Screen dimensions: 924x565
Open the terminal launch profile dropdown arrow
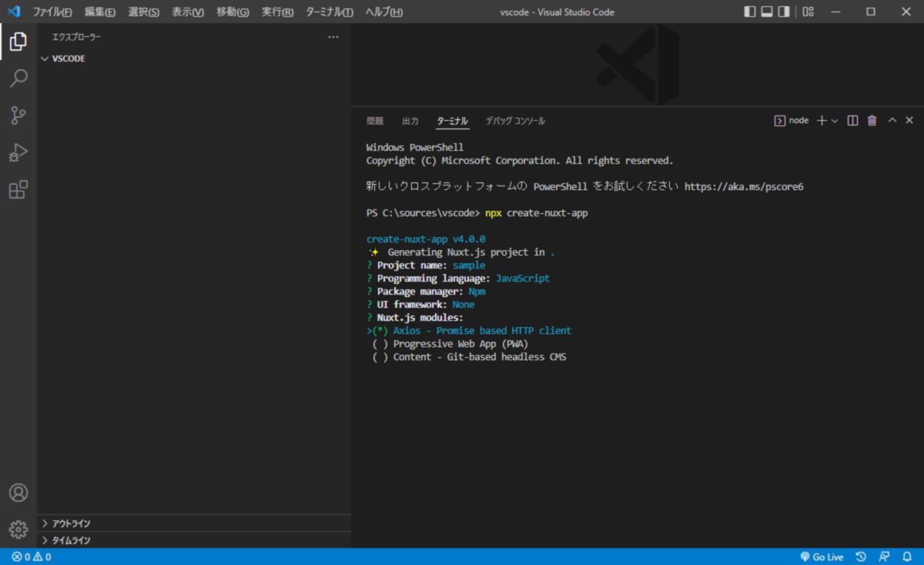click(x=835, y=121)
